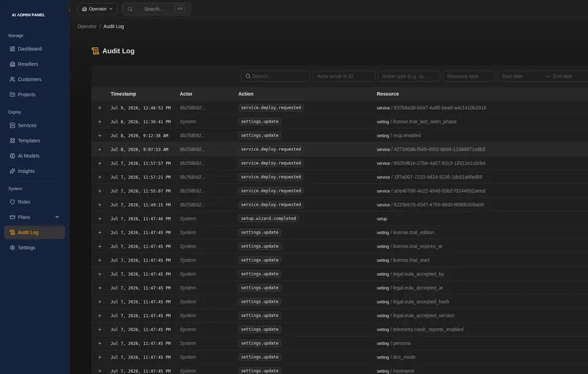This screenshot has height=374, width=588.
Task: Click the Resource column header
Action: click(x=388, y=94)
